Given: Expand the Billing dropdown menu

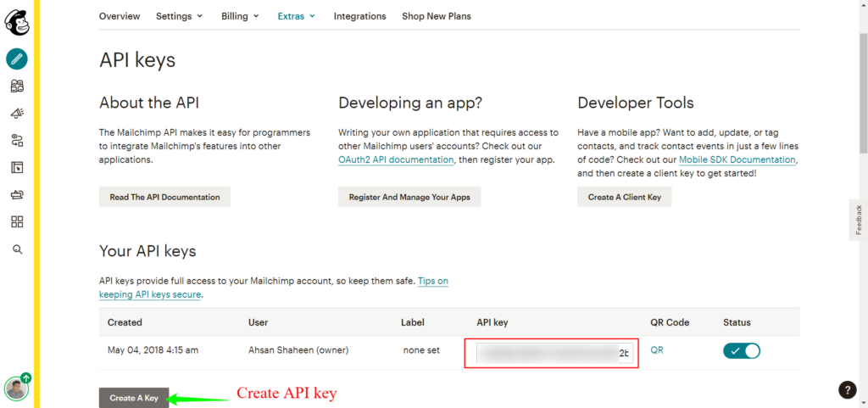Looking at the screenshot, I should [240, 16].
